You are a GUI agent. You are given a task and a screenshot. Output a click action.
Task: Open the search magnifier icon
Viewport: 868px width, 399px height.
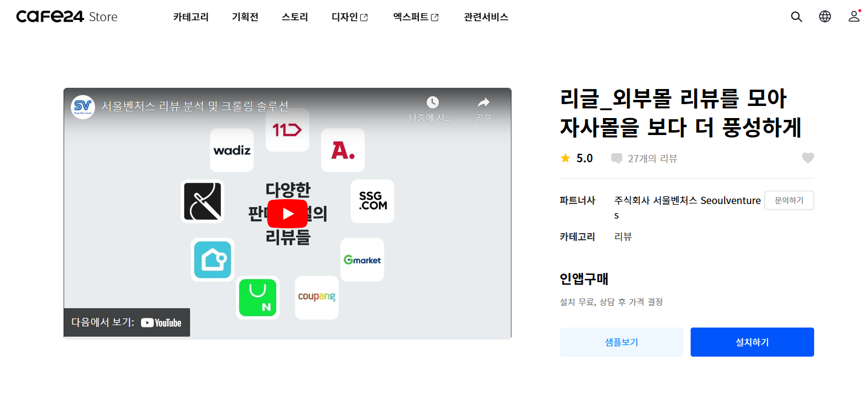pos(796,17)
